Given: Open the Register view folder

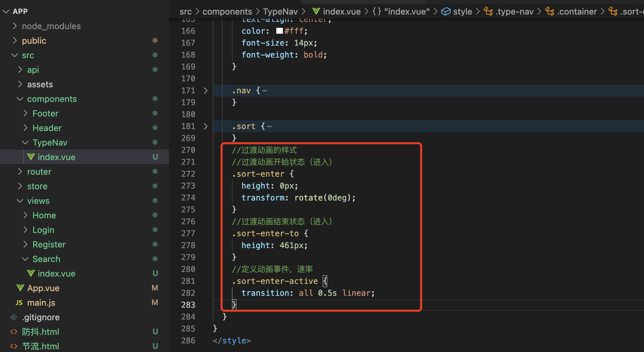Looking at the screenshot, I should point(84,244).
